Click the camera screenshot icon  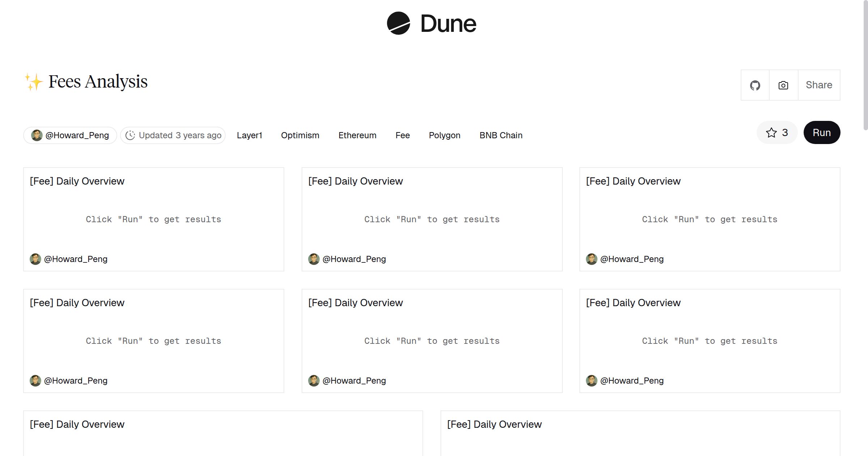[x=783, y=85]
